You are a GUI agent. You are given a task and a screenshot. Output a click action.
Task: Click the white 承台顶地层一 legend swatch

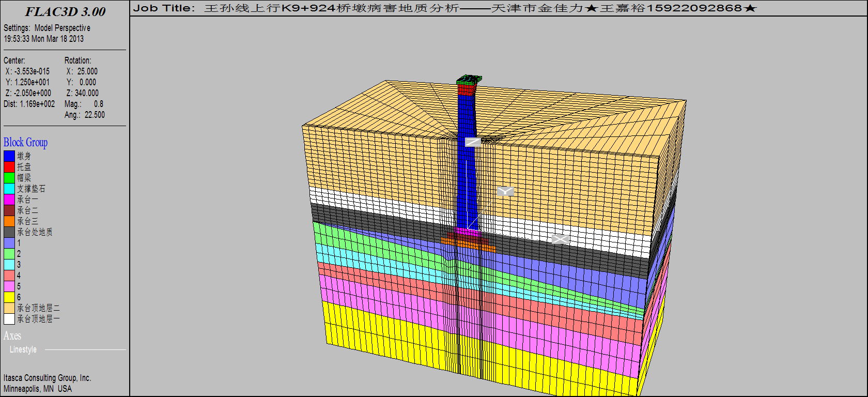[9, 319]
